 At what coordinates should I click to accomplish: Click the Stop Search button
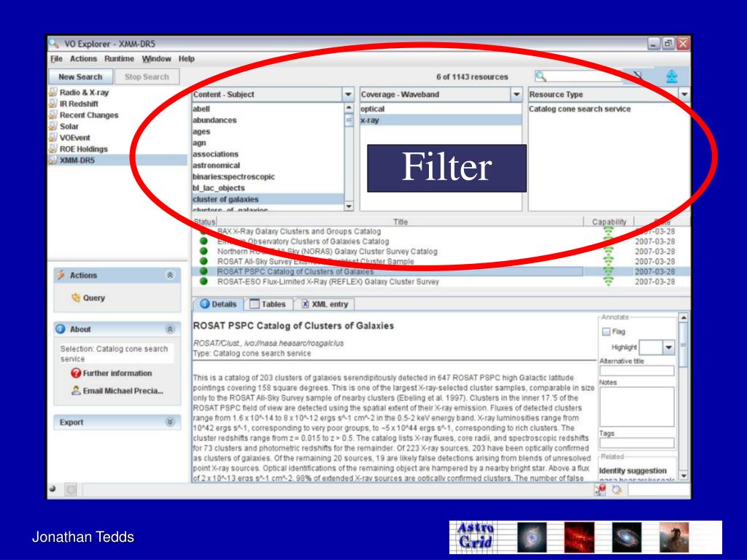point(147,77)
